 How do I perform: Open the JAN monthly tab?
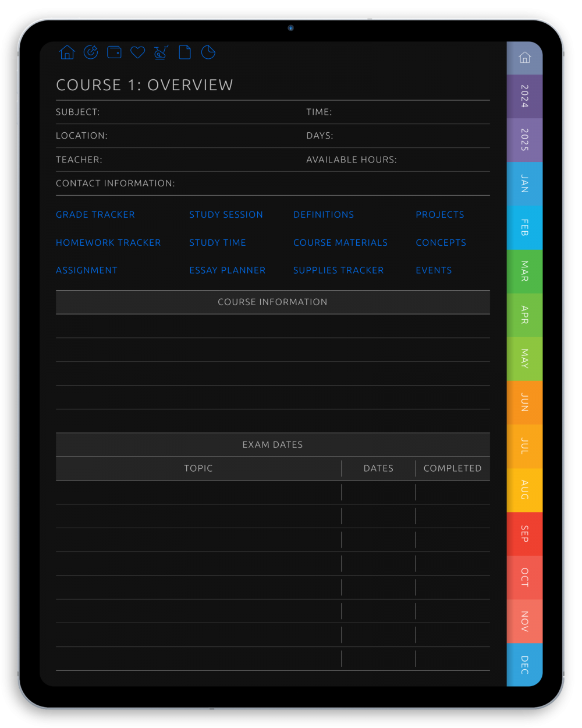click(x=524, y=184)
